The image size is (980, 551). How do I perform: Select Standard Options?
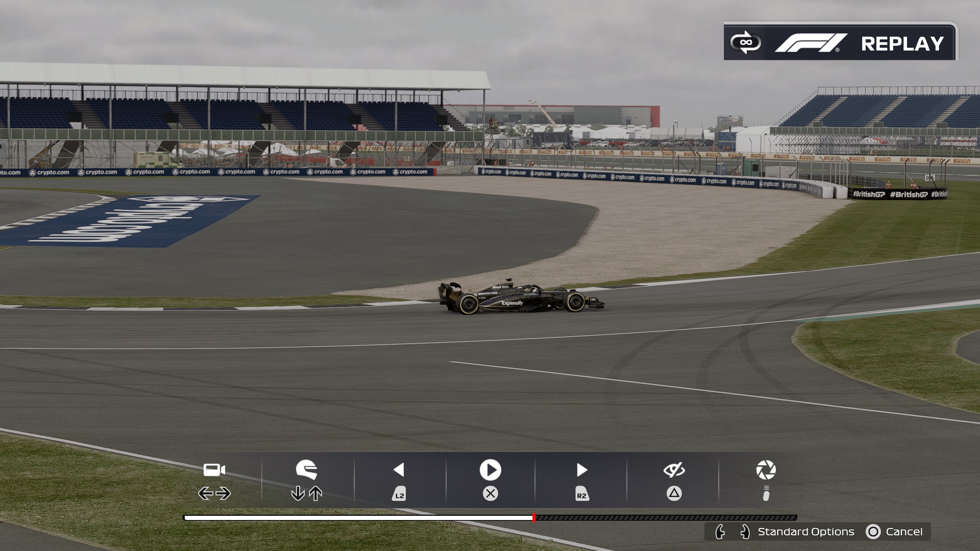(x=806, y=532)
